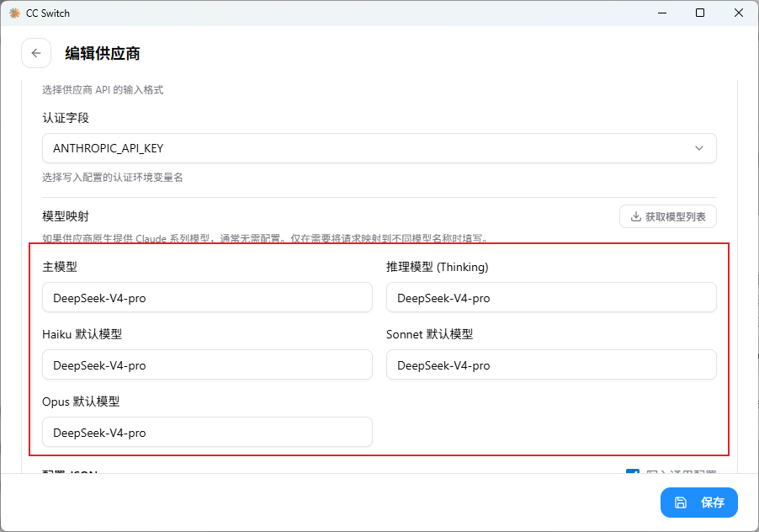Click the 模型映射 section heading
Image resolution: width=759 pixels, height=532 pixels.
click(66, 216)
